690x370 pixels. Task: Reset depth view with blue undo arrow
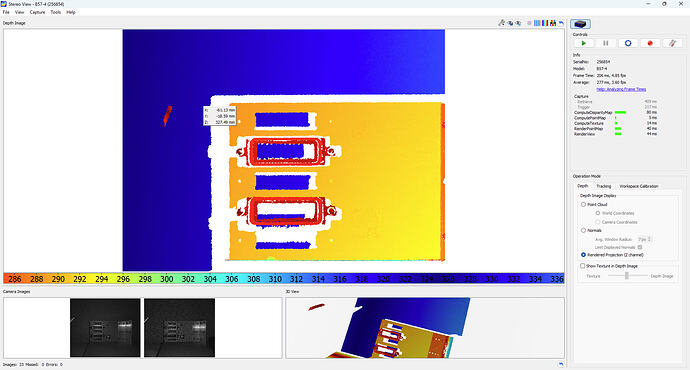tap(561, 23)
